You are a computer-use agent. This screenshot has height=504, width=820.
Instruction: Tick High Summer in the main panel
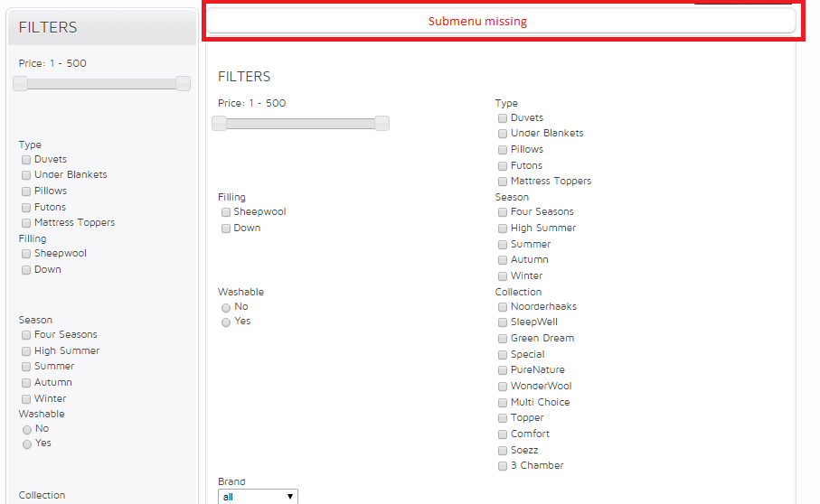pyautogui.click(x=503, y=229)
